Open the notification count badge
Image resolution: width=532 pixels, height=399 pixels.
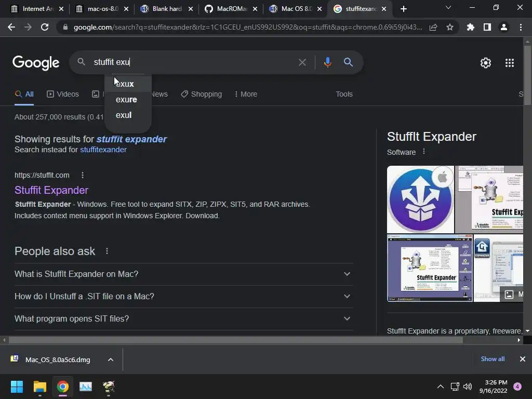[517, 387]
